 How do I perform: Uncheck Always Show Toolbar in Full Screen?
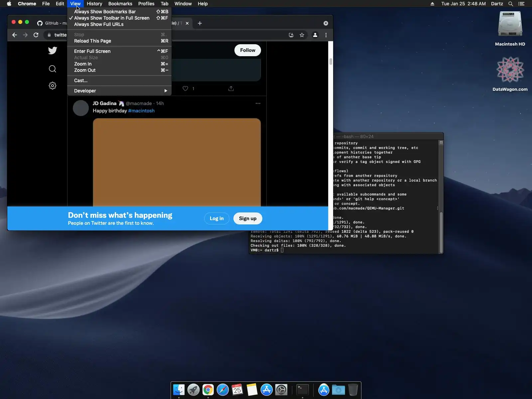click(119, 18)
